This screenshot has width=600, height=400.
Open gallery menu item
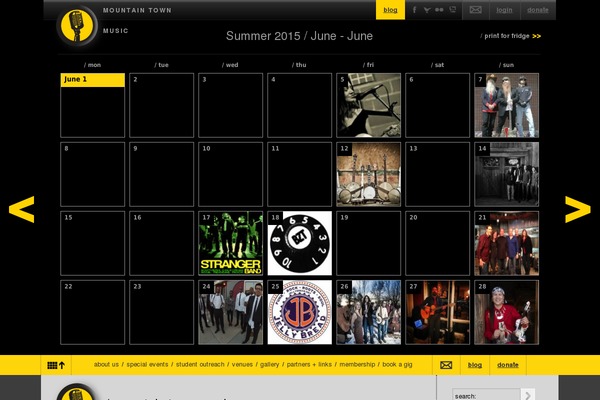coord(270,364)
